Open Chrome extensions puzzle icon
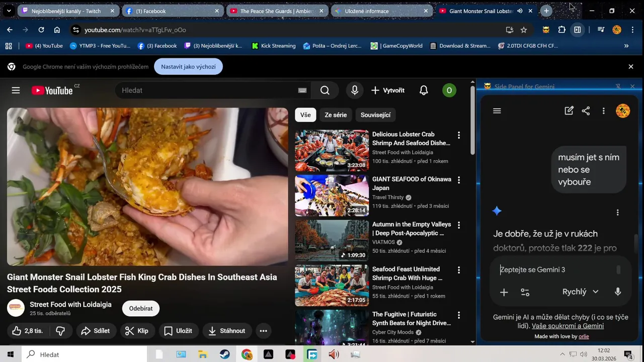The width and height of the screenshot is (644, 362). click(562, 30)
